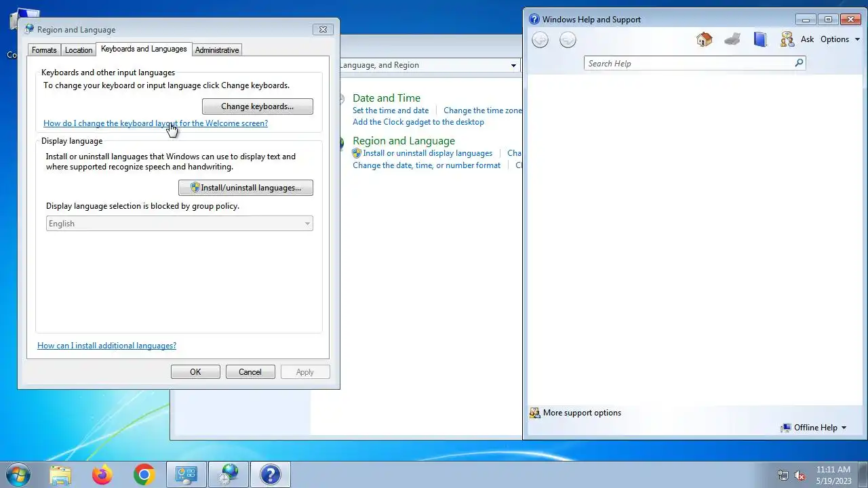This screenshot has width=868, height=488.
Task: Close the Region and Language dialog
Action: point(323,29)
